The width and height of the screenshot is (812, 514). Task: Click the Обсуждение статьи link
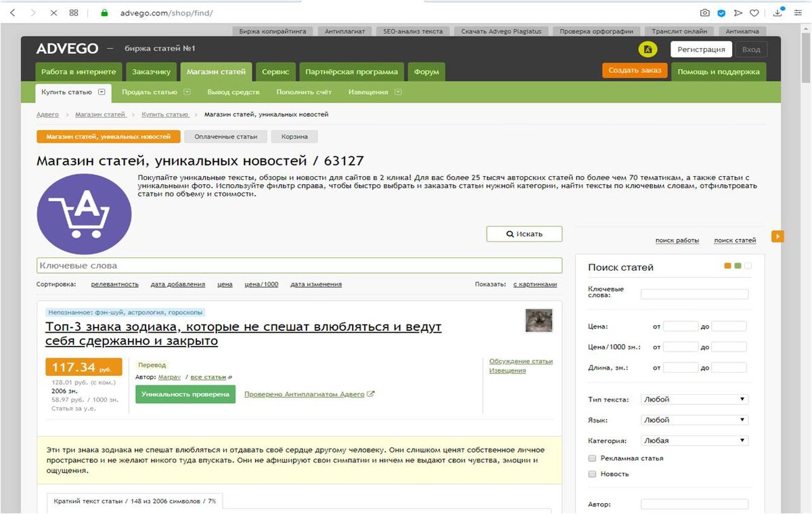coord(521,361)
